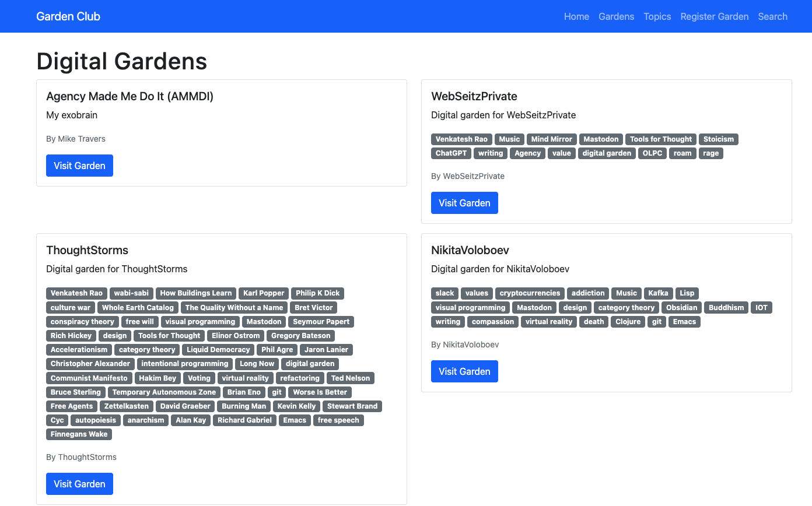812x506 pixels.
Task: Open Search from the top navigation
Action: click(x=772, y=16)
